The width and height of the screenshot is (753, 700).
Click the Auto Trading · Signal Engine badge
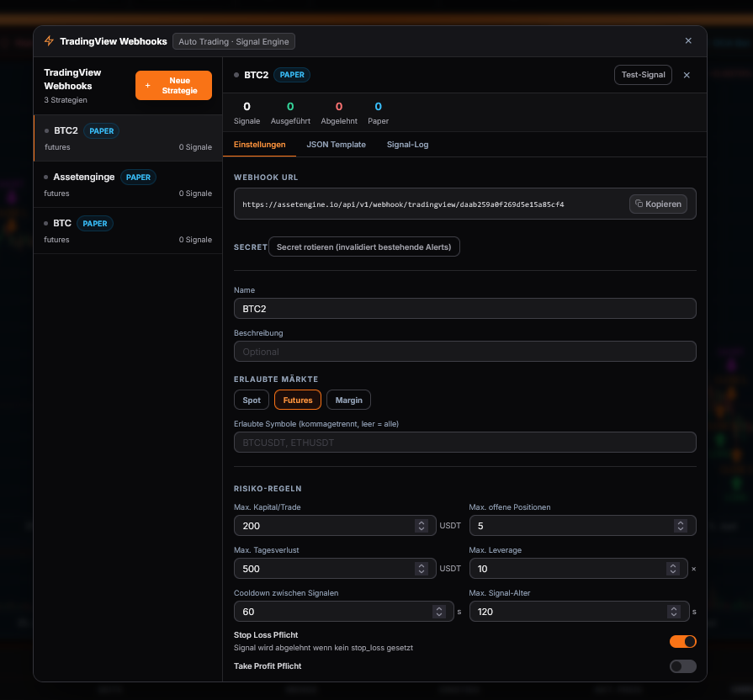[x=234, y=41]
